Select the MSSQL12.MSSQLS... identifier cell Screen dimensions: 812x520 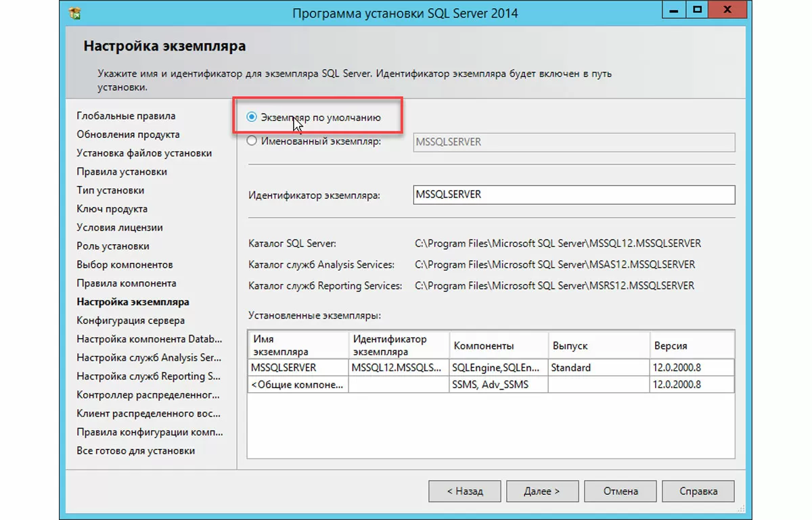399,368
